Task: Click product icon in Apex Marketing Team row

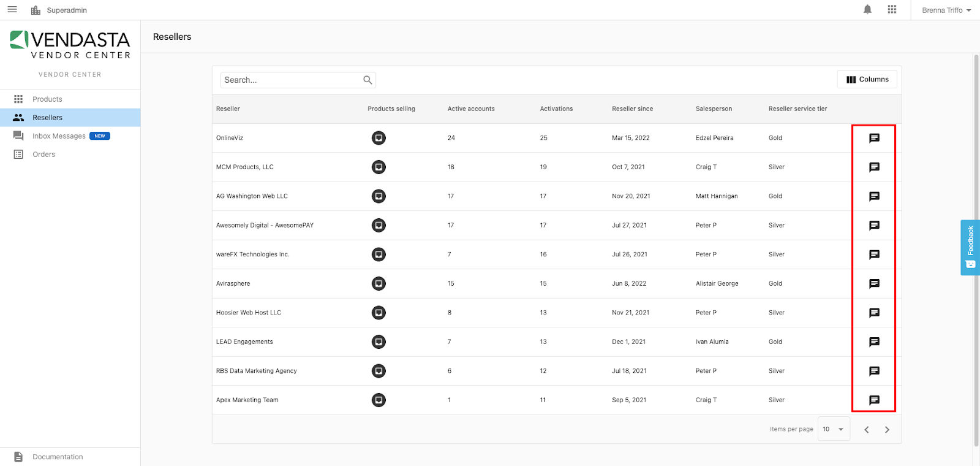Action: click(x=379, y=400)
